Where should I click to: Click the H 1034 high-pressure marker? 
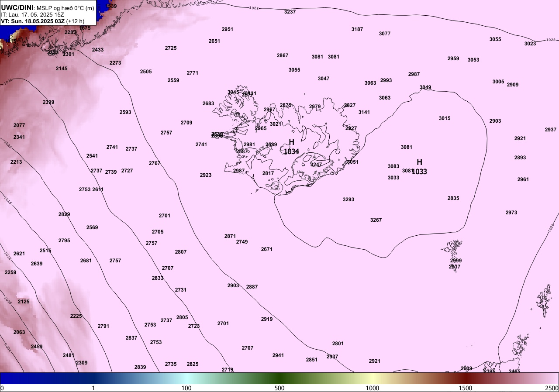(x=291, y=147)
